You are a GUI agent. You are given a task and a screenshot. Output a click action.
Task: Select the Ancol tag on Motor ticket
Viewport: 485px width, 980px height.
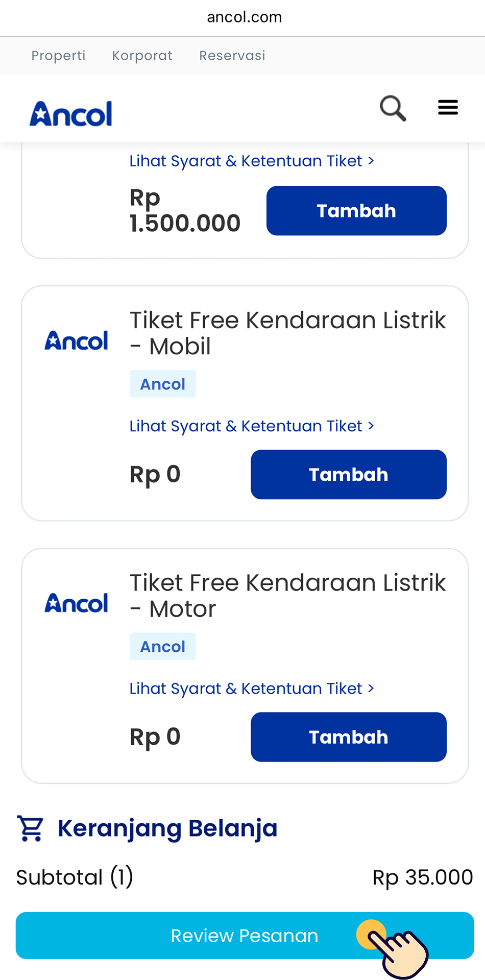click(x=163, y=646)
